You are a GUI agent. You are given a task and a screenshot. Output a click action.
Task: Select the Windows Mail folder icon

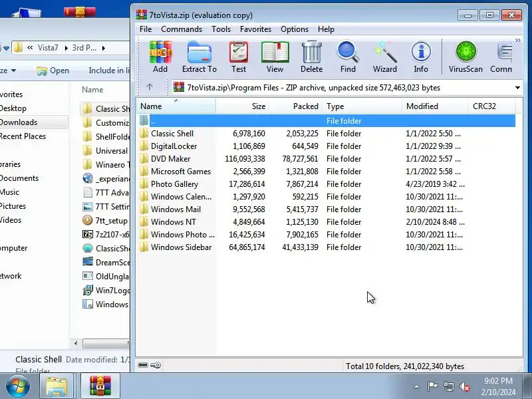pos(144,209)
